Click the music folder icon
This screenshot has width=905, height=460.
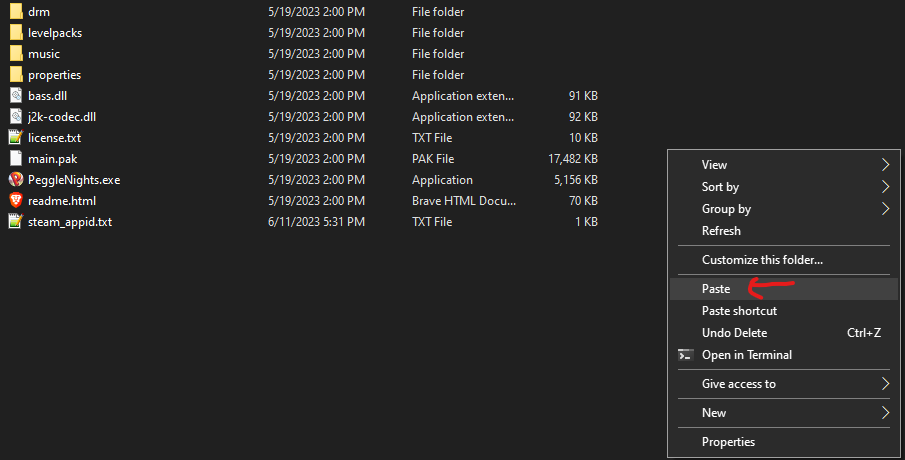coord(16,54)
